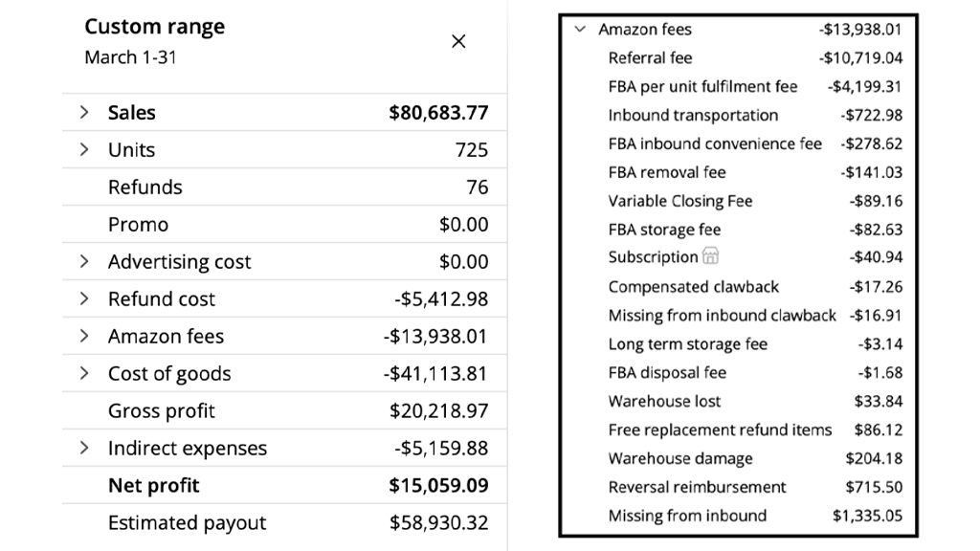980x551 pixels.
Task: Close the Custom range panel
Action: click(458, 41)
